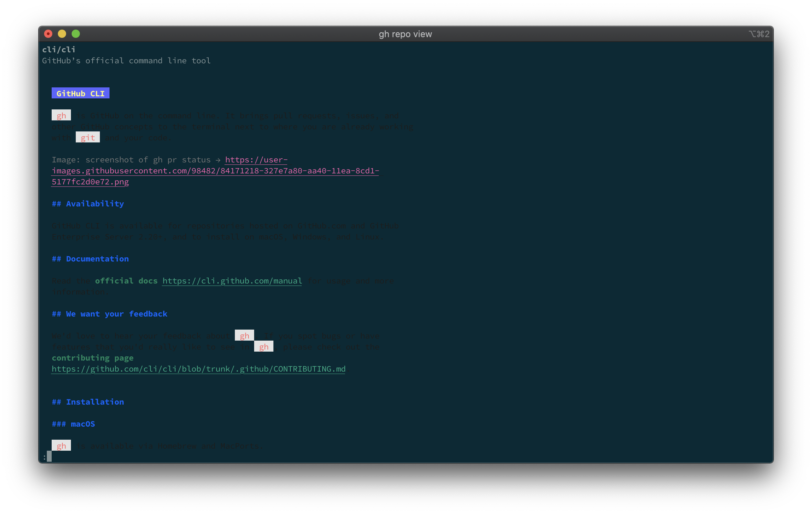Click the Documentation section heading
This screenshot has height=514, width=812.
click(91, 259)
